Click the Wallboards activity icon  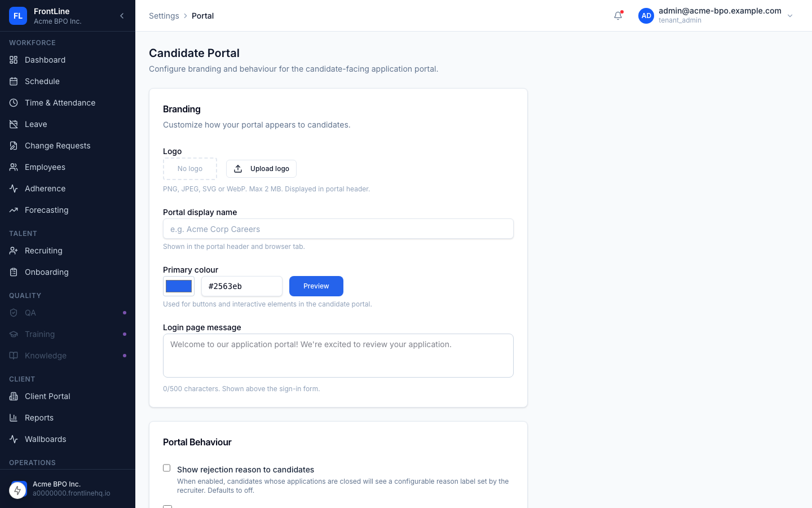pyautogui.click(x=14, y=439)
